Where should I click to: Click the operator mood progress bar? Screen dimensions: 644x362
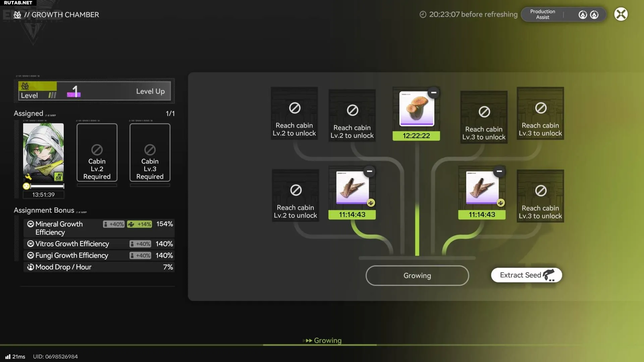click(47, 186)
